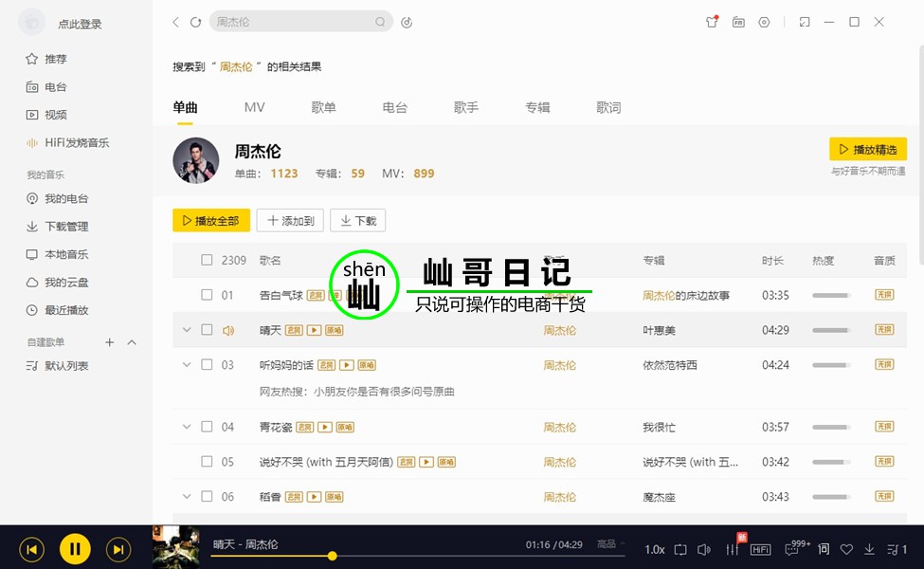Expand the chevron beside song 06
The width and height of the screenshot is (924, 569).
click(187, 497)
